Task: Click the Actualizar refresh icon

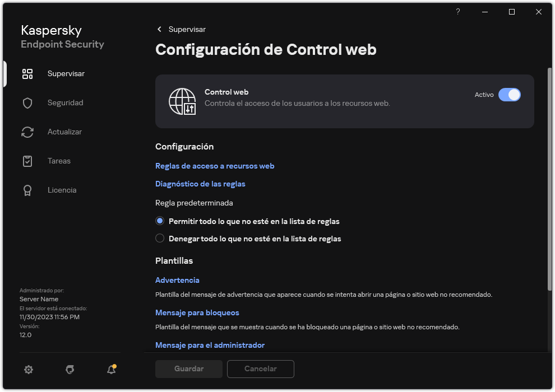Action: point(27,132)
